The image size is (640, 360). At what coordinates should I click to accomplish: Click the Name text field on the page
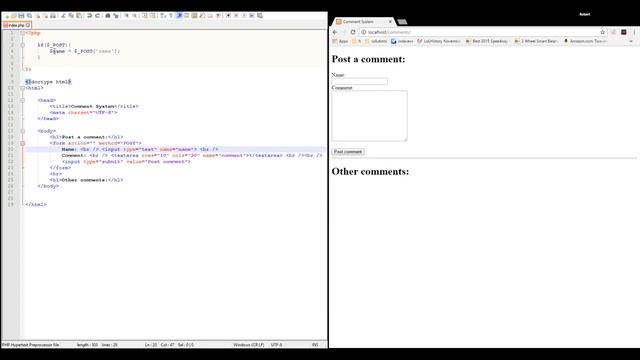pyautogui.click(x=360, y=81)
